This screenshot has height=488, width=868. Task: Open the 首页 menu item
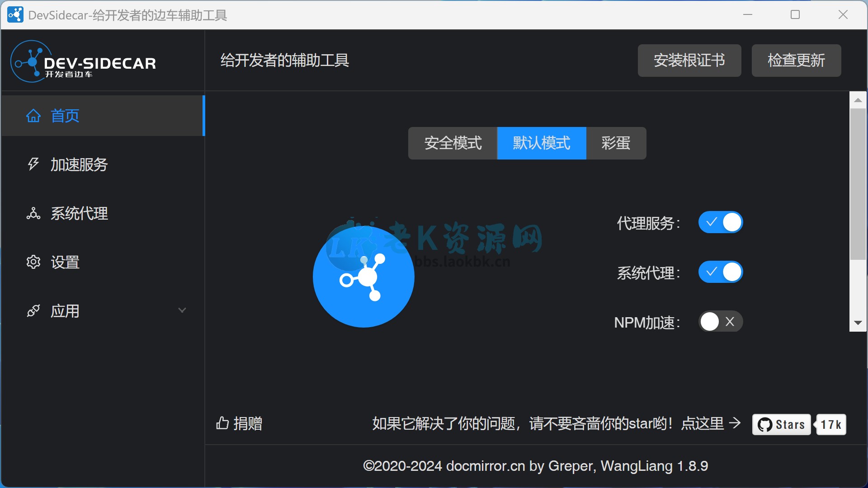point(104,116)
